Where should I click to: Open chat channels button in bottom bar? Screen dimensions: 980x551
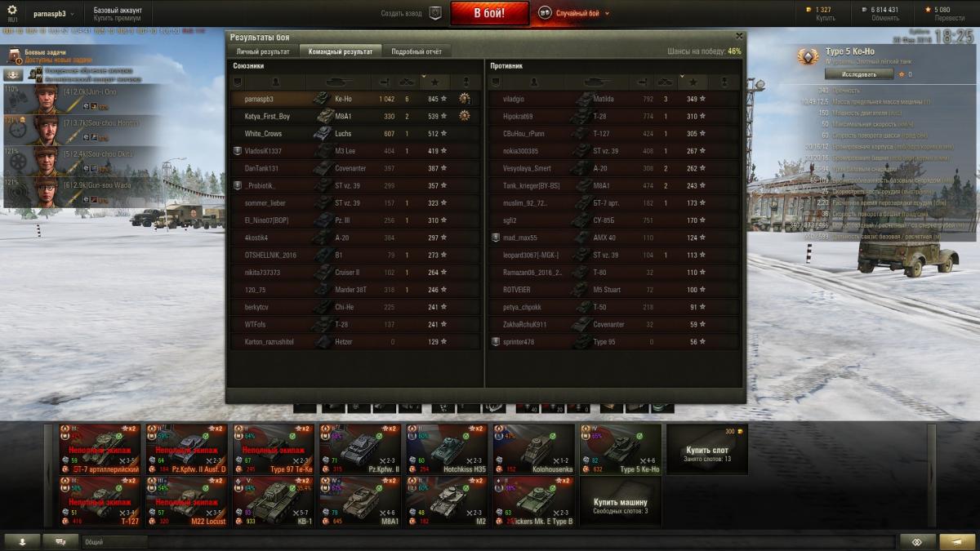pyautogui.click(x=60, y=541)
